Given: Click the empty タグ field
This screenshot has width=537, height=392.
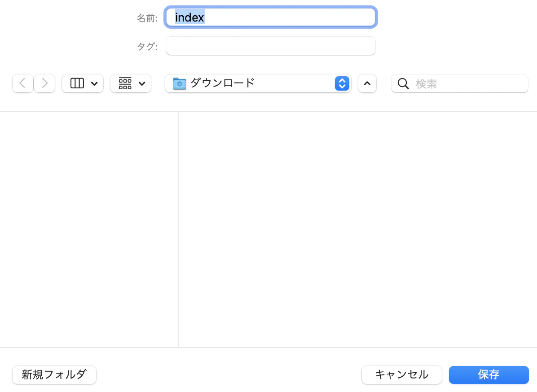Looking at the screenshot, I should tap(271, 46).
